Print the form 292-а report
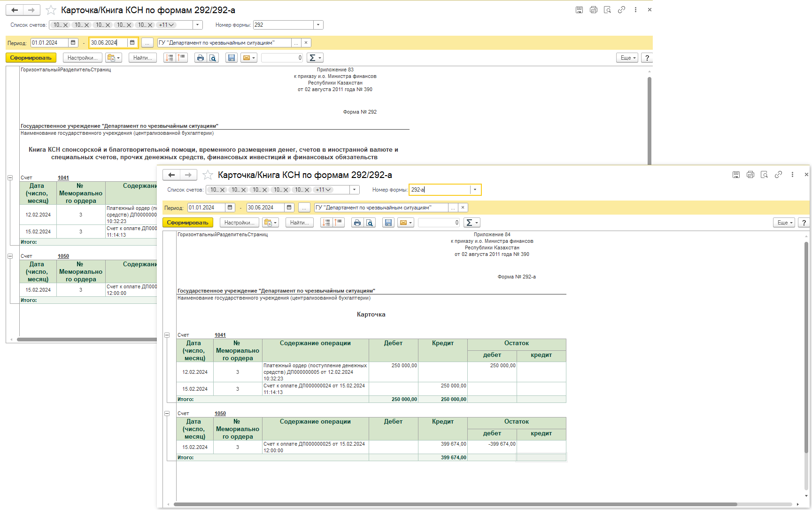 (357, 223)
